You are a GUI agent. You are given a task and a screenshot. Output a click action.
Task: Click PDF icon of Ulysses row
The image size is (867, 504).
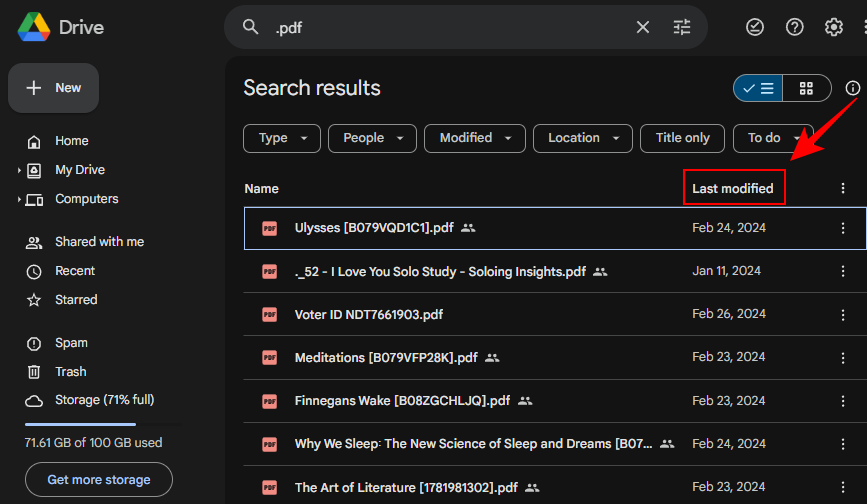[269, 228]
